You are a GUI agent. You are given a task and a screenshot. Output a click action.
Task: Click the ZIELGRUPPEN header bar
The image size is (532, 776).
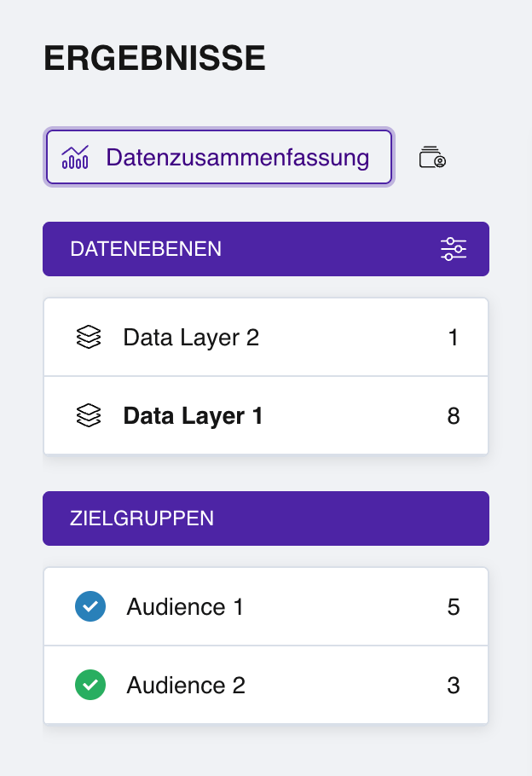pos(266,518)
